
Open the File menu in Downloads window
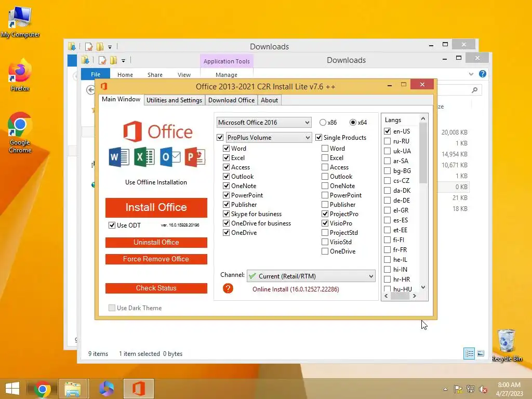tap(96, 74)
